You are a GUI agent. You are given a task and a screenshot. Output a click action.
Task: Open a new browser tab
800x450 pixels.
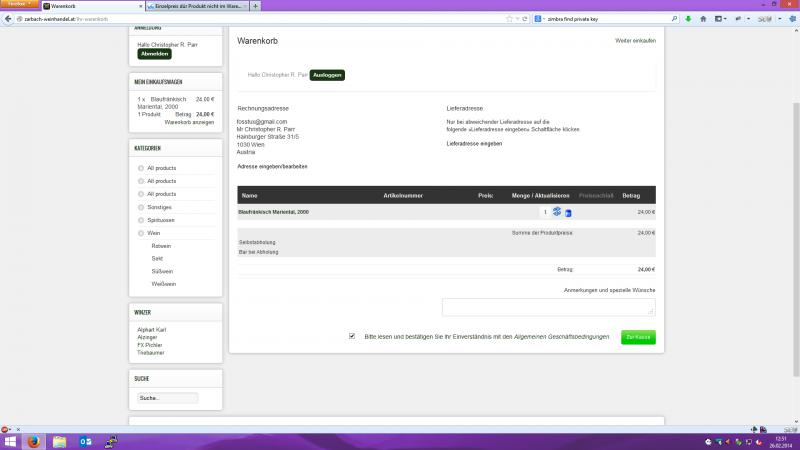pos(257,6)
